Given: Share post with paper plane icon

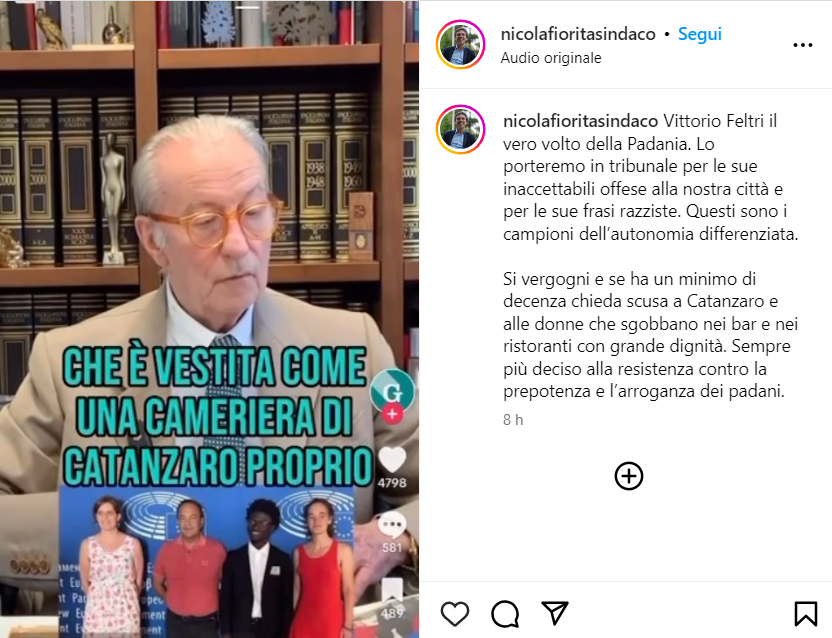Looking at the screenshot, I should 554,613.
